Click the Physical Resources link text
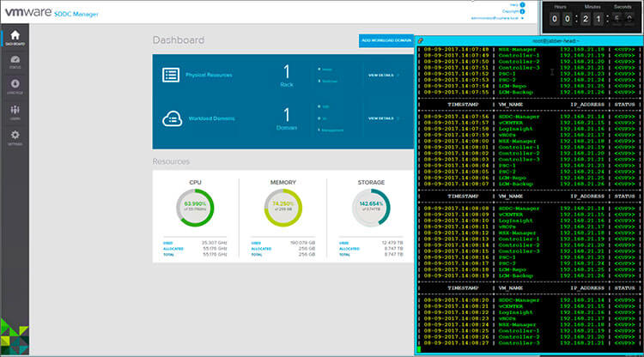644x357 pixels. tap(209, 76)
